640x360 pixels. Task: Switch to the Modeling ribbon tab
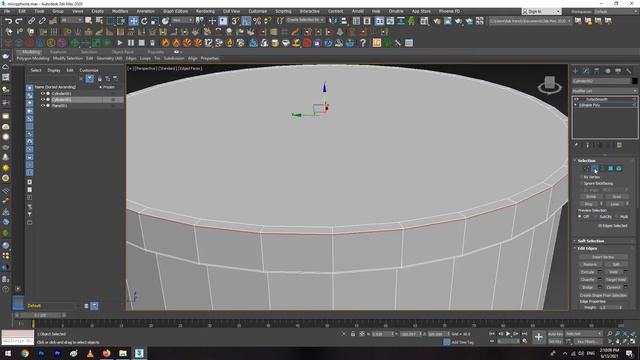[x=31, y=52]
